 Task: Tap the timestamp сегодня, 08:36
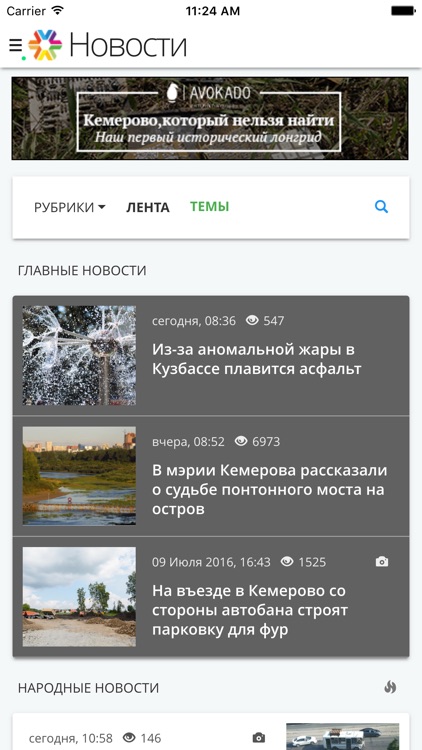click(x=194, y=320)
